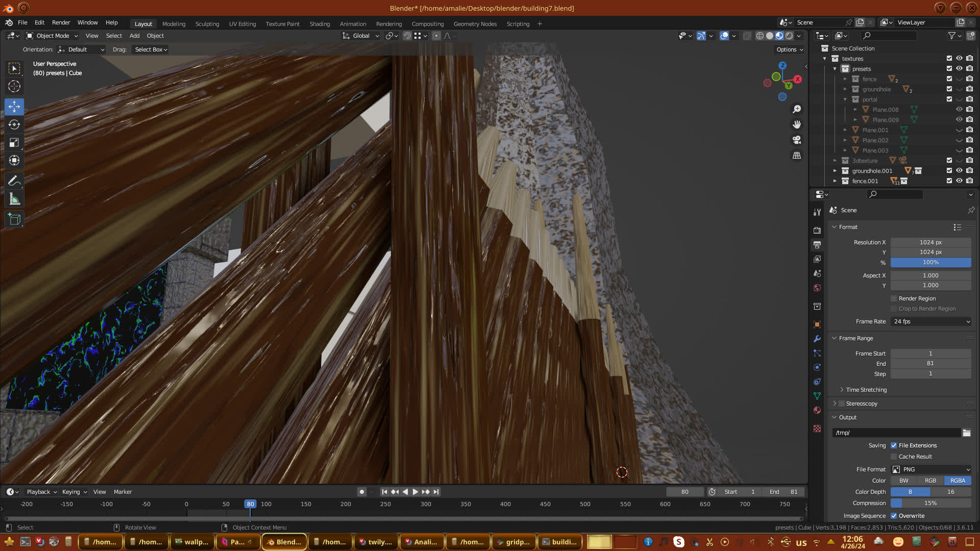Select RGB color mode button
Viewport: 980px width, 551px height.
coord(930,481)
